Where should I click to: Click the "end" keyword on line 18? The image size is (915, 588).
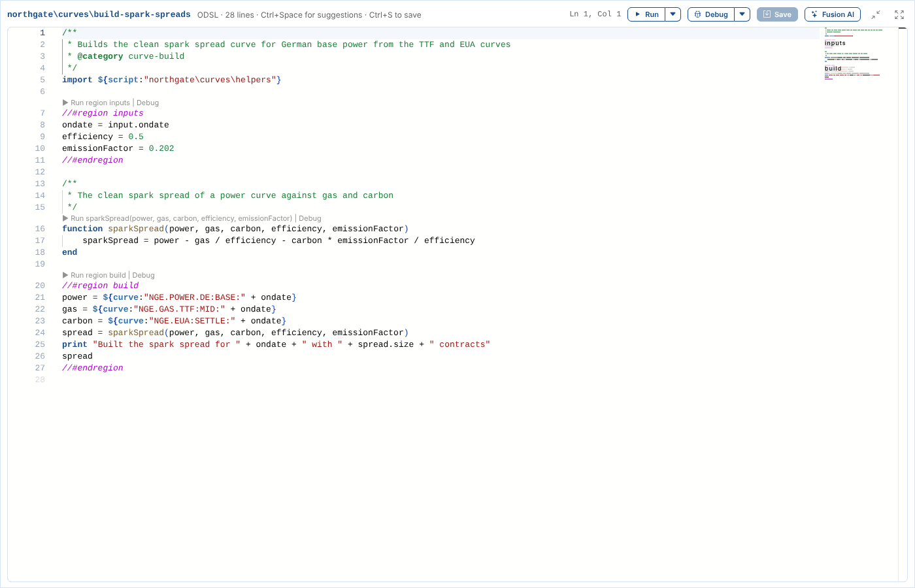click(69, 252)
